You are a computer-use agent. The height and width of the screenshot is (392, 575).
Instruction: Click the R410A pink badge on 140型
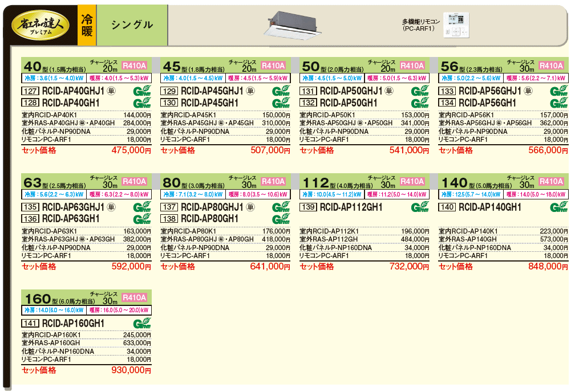(551, 181)
